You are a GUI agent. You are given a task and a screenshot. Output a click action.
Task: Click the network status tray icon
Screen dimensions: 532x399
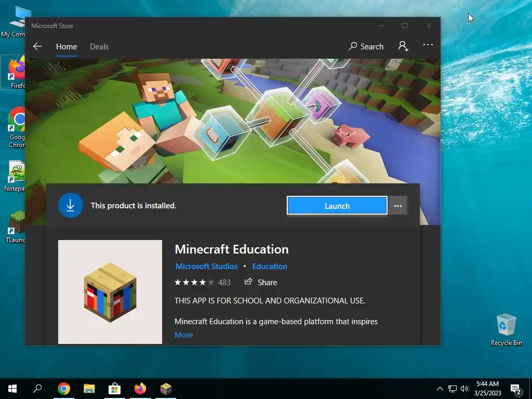pos(453,389)
